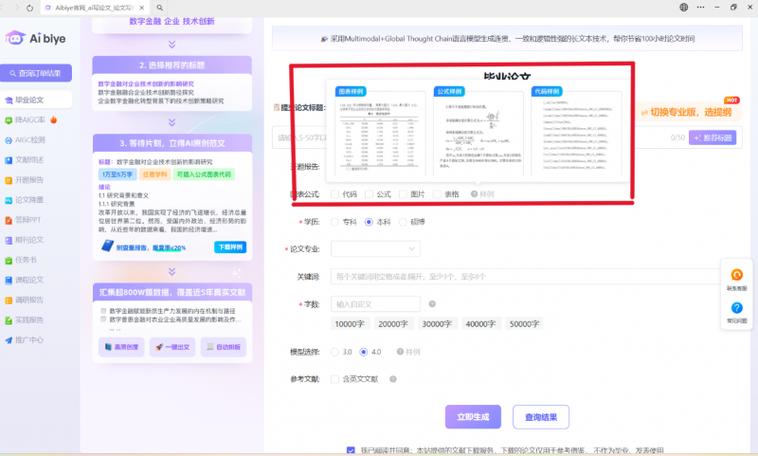Click the 关键词 input field
The image size is (758, 456).
(x=525, y=277)
